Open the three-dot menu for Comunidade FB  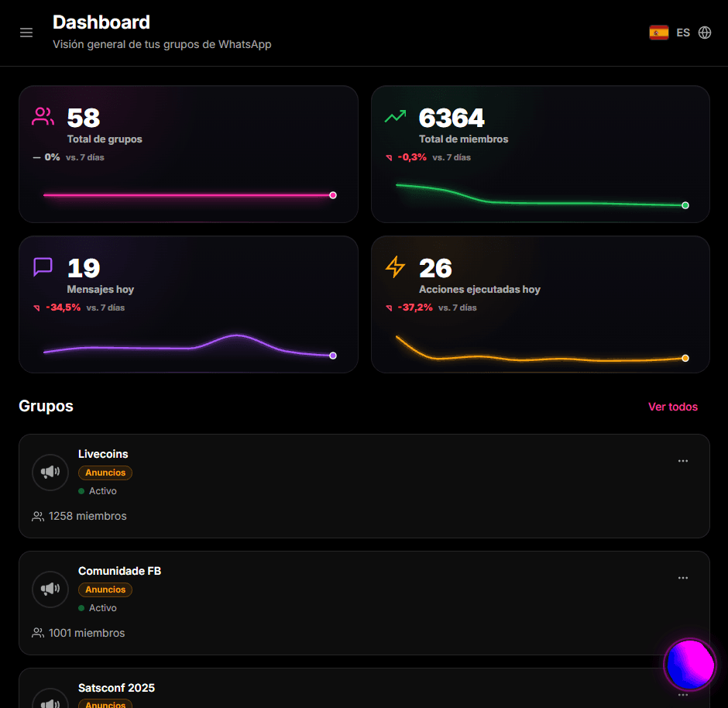pyautogui.click(x=683, y=578)
